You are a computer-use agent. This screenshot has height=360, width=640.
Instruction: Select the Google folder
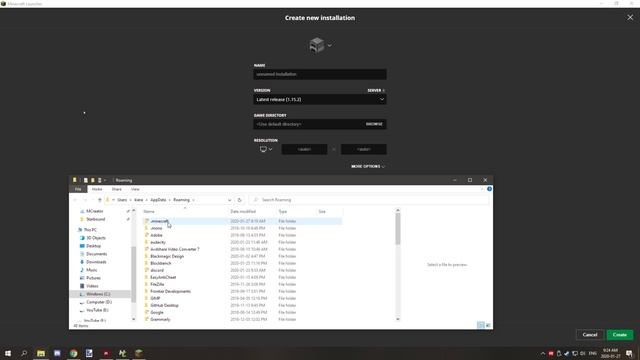click(x=157, y=312)
